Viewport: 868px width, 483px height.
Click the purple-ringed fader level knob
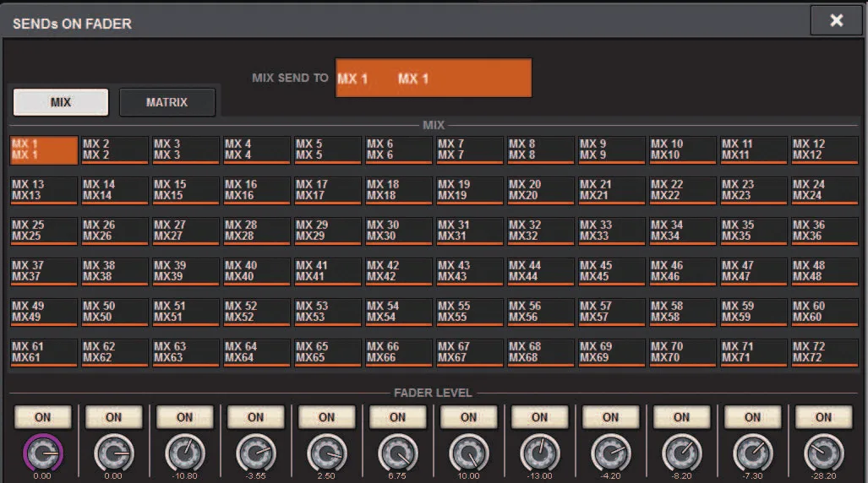point(42,453)
